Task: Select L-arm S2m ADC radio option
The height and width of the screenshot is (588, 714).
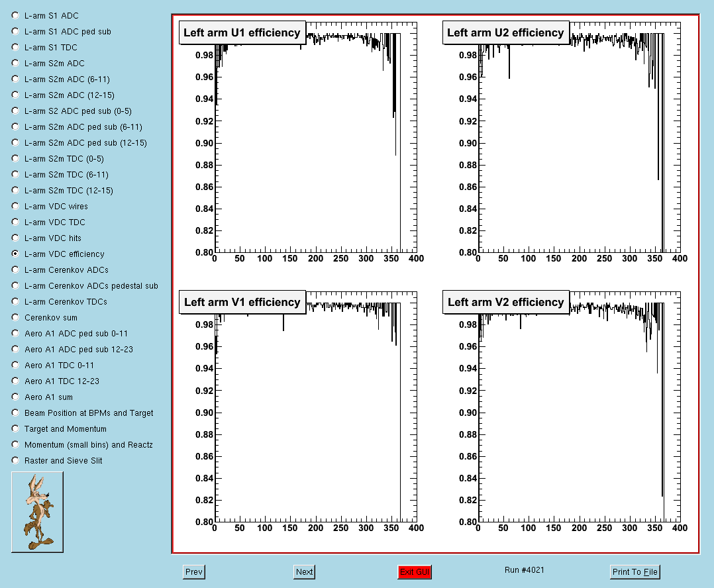Action: coord(15,64)
